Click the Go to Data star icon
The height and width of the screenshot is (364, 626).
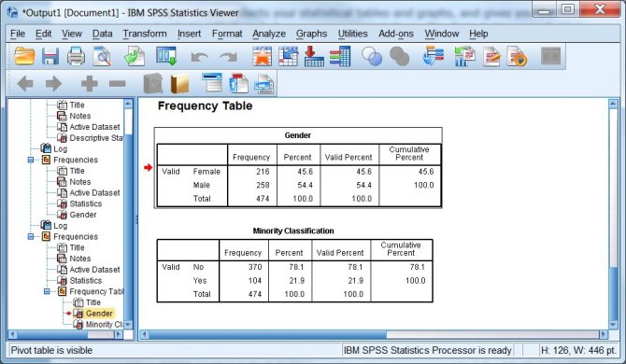(x=263, y=56)
